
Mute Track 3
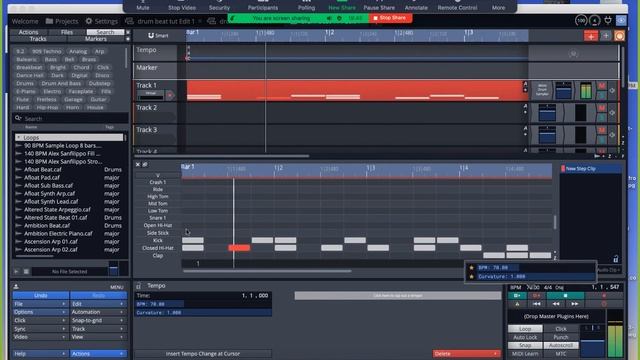coord(601,131)
